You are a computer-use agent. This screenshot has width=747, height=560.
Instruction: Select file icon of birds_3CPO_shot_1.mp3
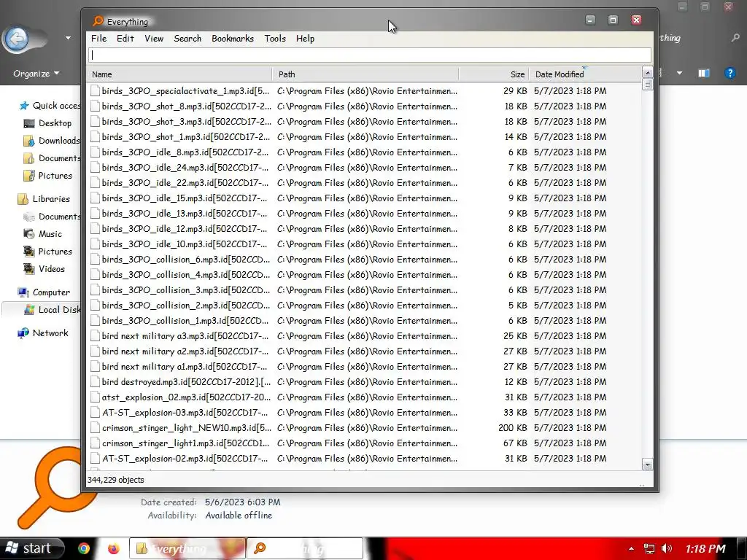[95, 136]
